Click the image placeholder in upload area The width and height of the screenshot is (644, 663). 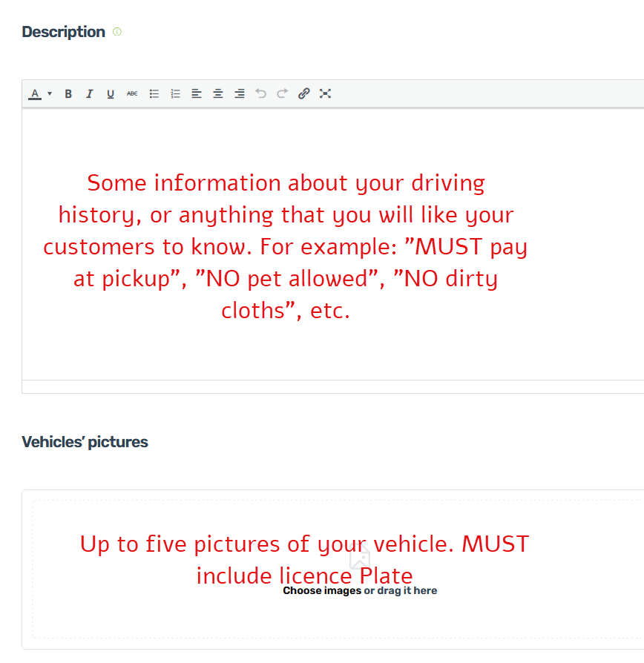tap(360, 558)
